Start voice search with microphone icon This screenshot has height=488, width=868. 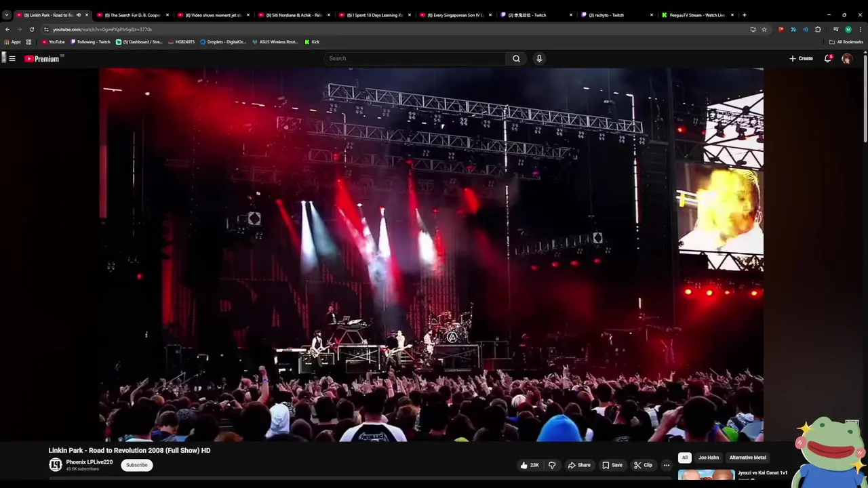click(539, 58)
